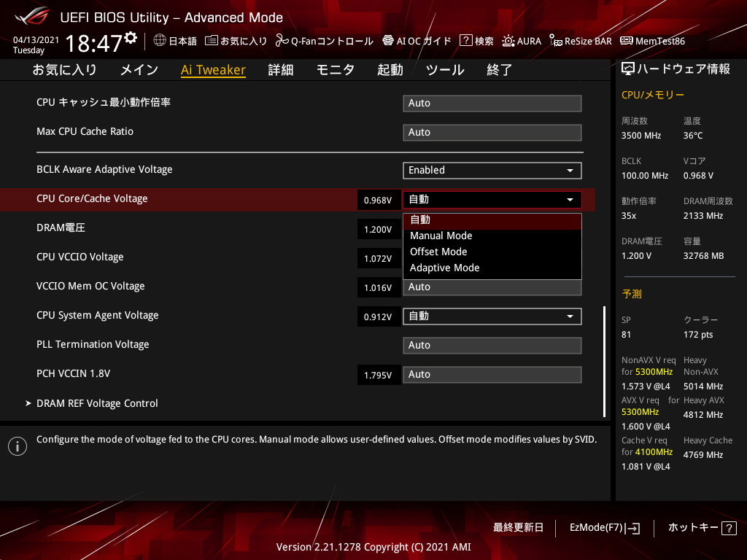Click the ROG logo icon
Image resolution: width=747 pixels, height=560 pixels.
pos(31,16)
